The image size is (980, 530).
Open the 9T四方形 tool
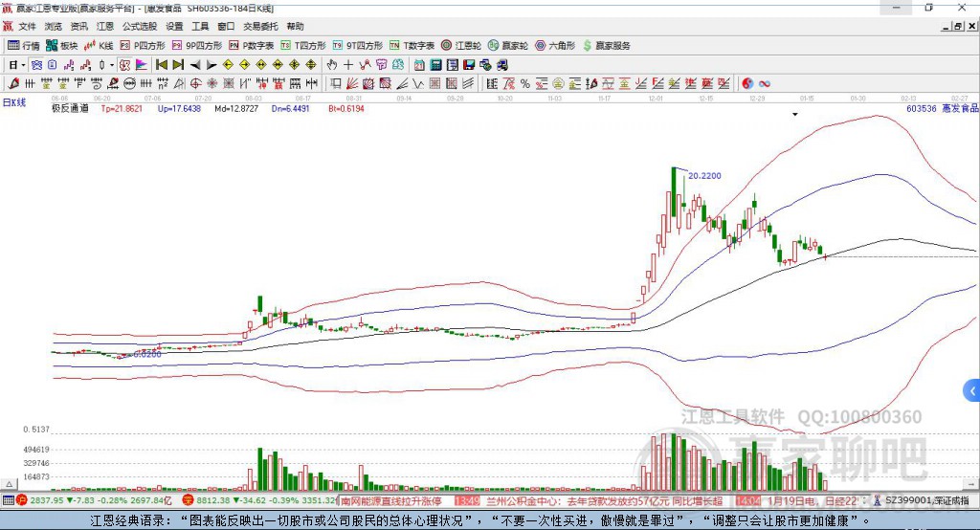[x=358, y=46]
